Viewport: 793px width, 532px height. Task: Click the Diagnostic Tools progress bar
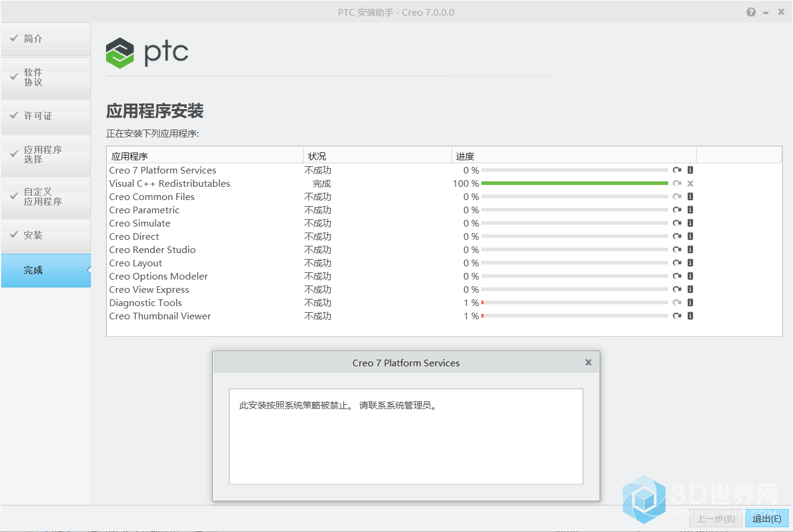pyautogui.click(x=575, y=302)
